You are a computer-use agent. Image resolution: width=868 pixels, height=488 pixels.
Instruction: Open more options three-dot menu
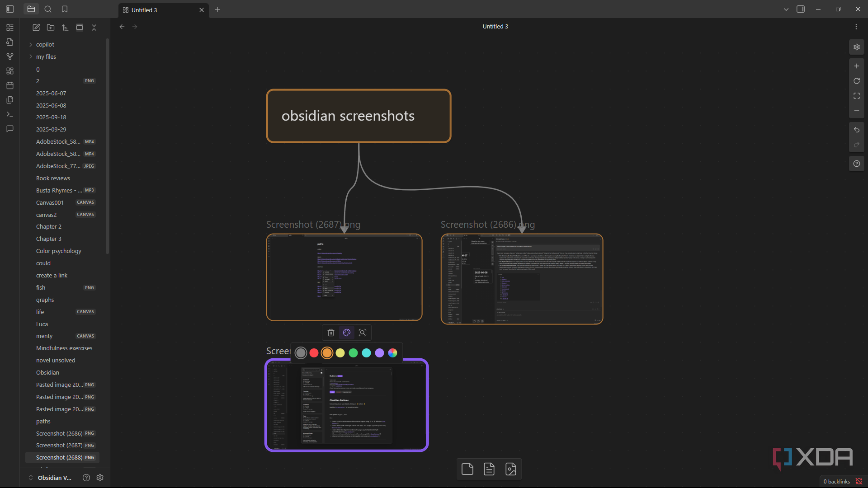point(856,27)
